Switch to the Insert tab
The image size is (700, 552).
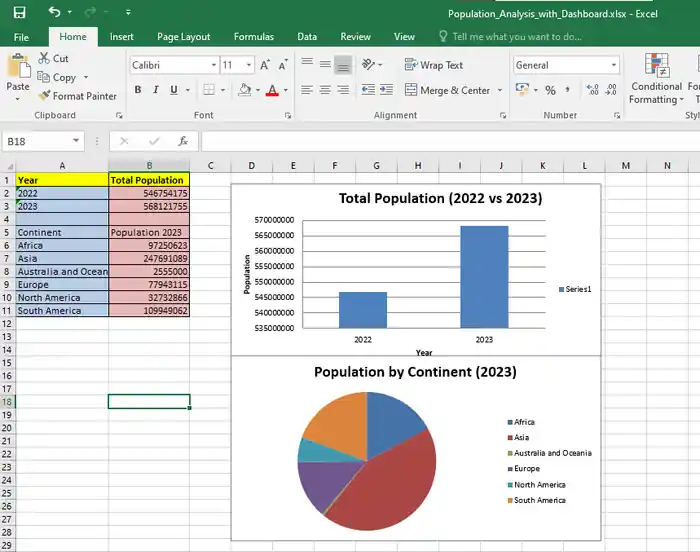click(121, 37)
